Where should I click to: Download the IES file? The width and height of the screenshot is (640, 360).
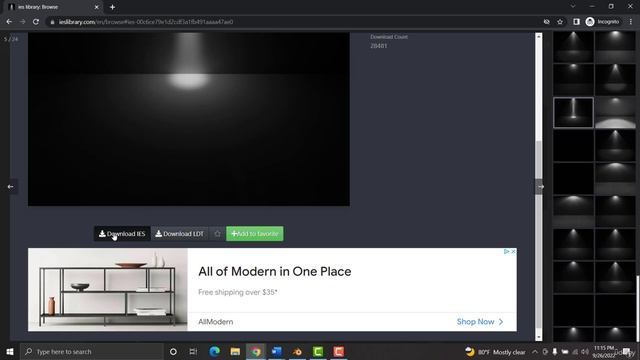(122, 234)
